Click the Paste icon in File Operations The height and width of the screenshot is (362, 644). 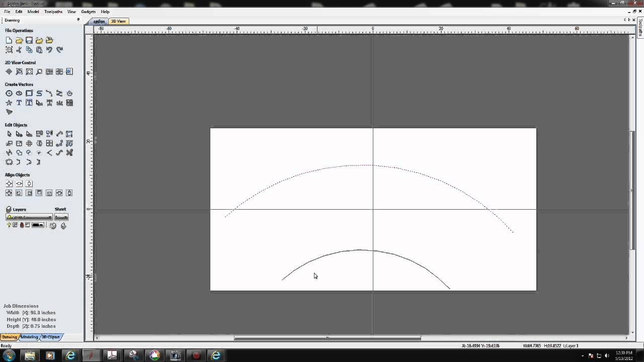coord(39,50)
